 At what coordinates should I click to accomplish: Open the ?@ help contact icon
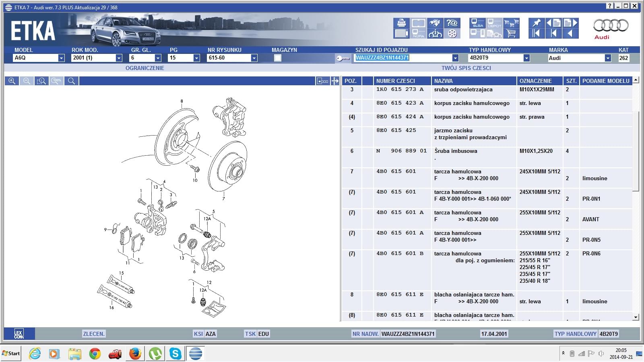coord(452,23)
